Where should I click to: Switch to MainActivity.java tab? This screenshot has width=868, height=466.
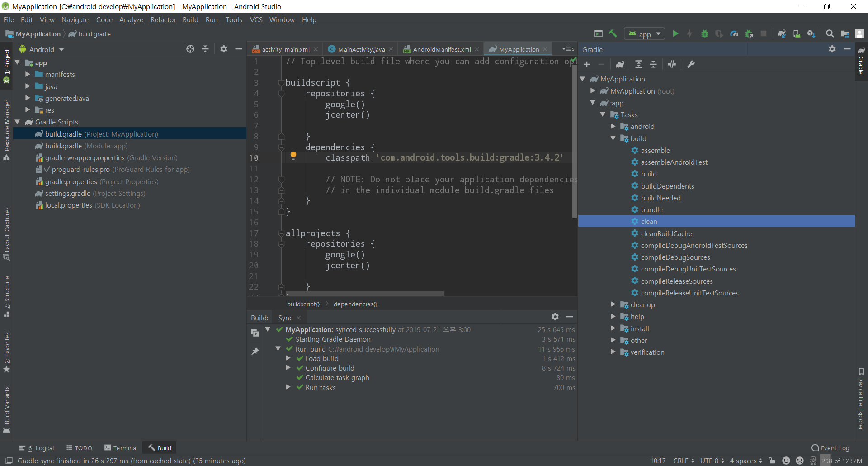361,49
